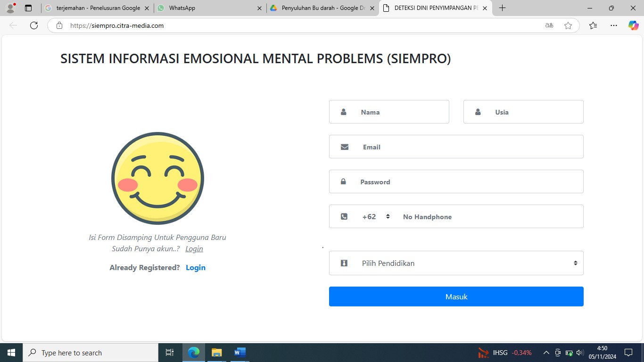Show hidden system tray icons
Image resolution: width=644 pixels, height=362 pixels.
click(x=546, y=353)
